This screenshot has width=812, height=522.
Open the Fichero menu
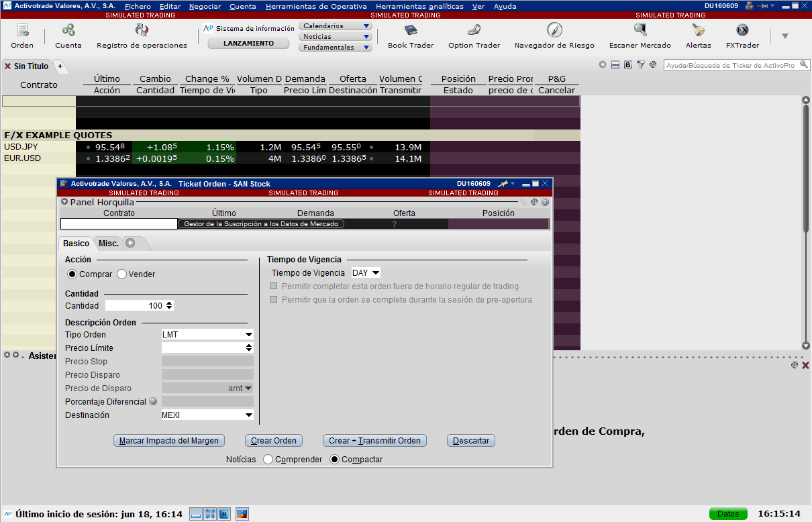(x=138, y=6)
